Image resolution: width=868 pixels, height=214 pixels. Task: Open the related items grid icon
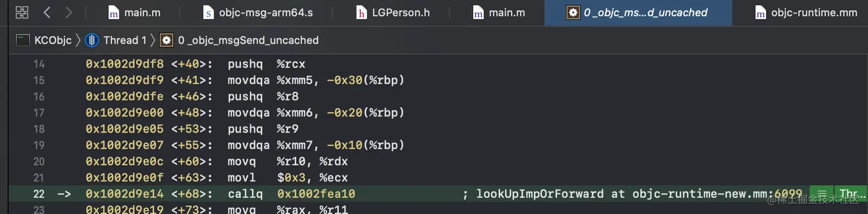click(x=22, y=12)
